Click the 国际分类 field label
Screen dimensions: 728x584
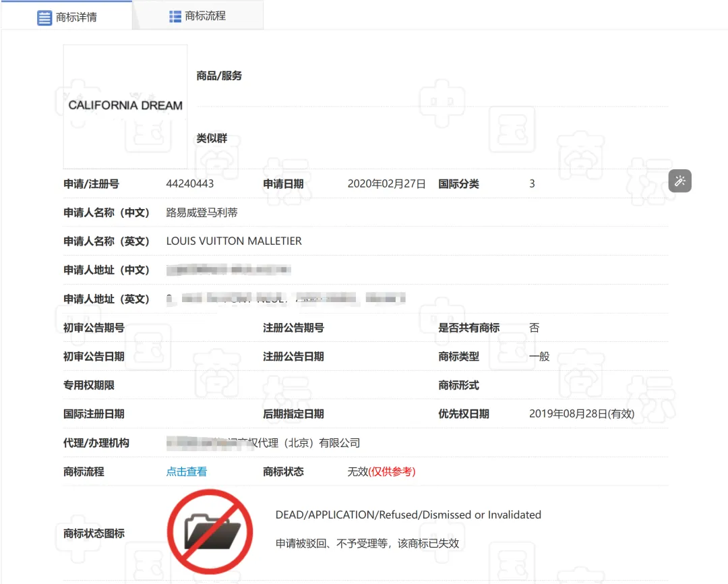tap(458, 184)
